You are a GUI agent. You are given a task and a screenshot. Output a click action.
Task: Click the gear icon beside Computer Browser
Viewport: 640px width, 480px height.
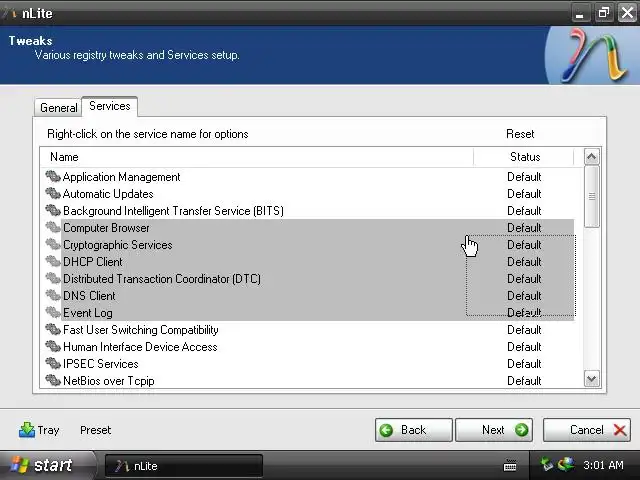tap(53, 228)
